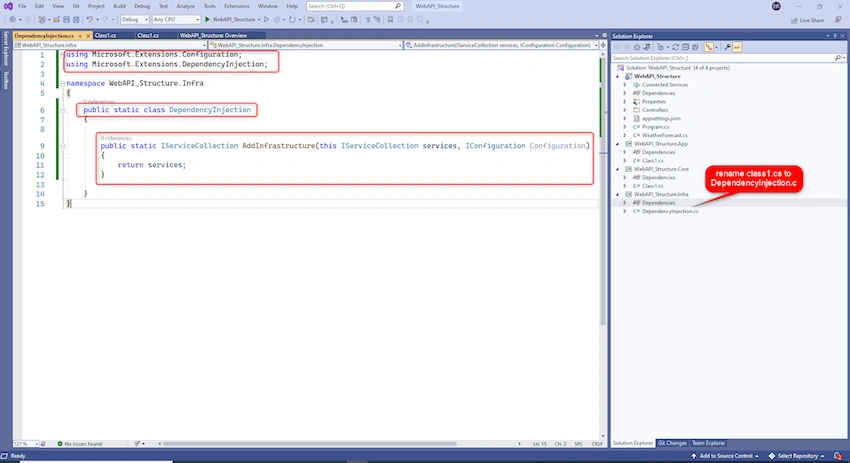
Task: Click the Save icon in toolbar
Action: tap(66, 20)
